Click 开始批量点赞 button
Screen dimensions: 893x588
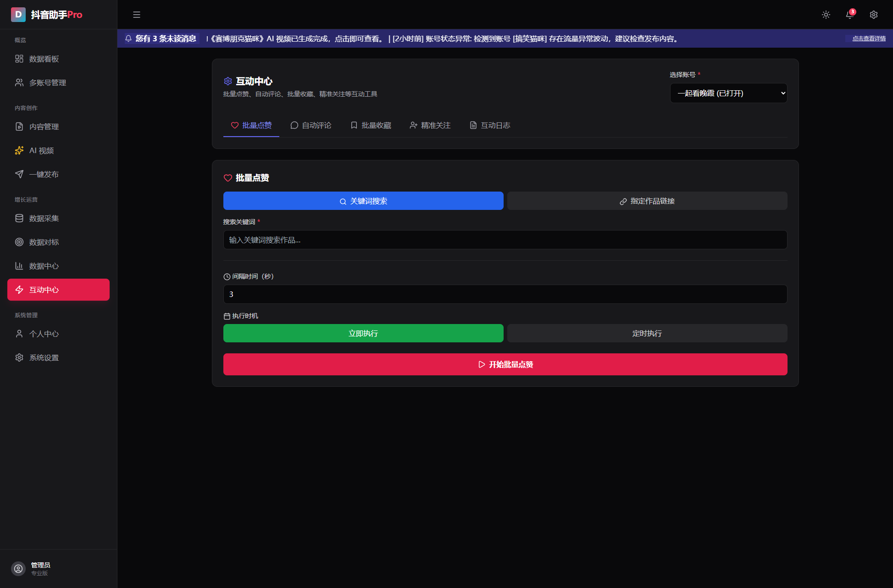(505, 364)
